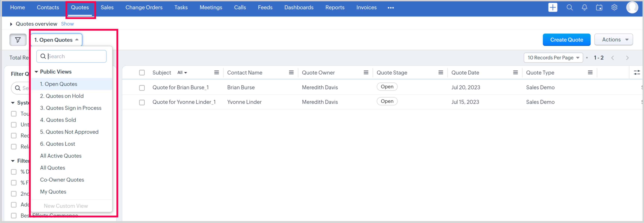Click the plus quick-create icon
This screenshot has height=223, width=644.
point(552,7)
